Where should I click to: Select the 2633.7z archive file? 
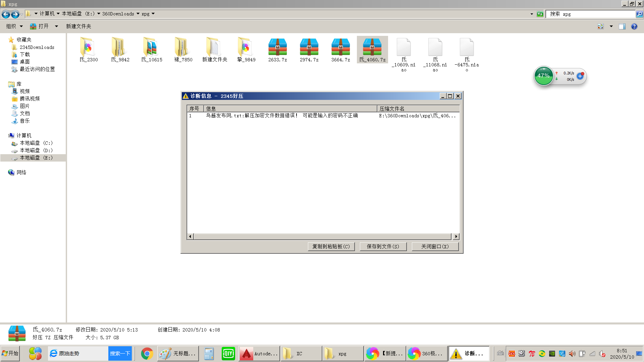point(277,48)
